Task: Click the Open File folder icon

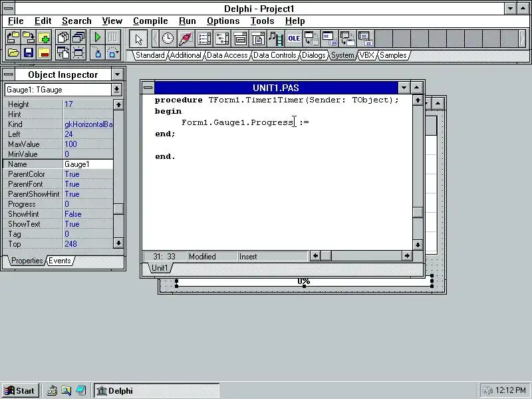Action: [13, 53]
